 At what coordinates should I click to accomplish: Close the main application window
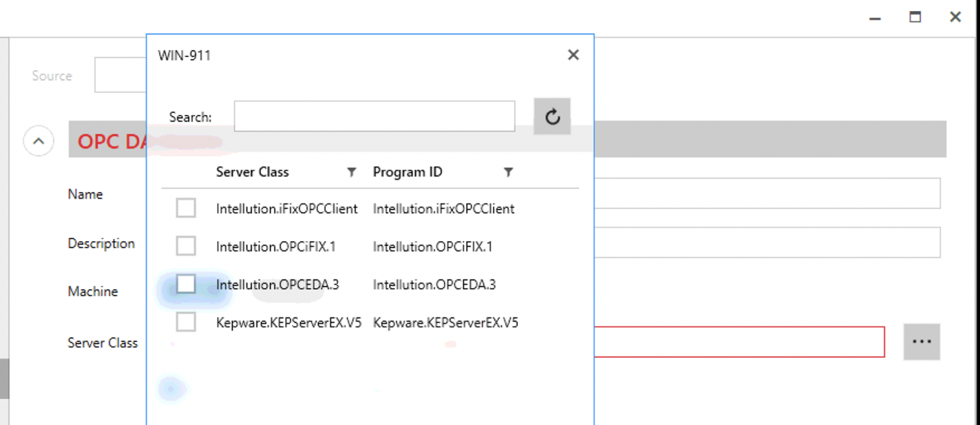(x=955, y=17)
